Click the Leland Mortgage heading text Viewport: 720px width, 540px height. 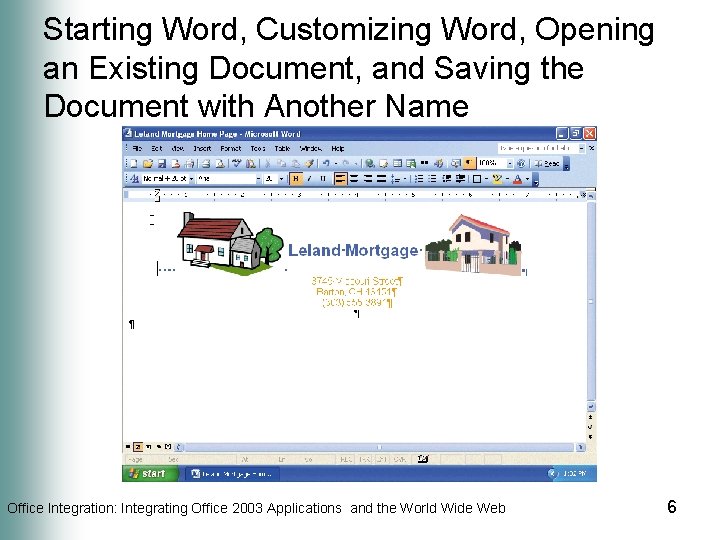pyautogui.click(x=353, y=250)
